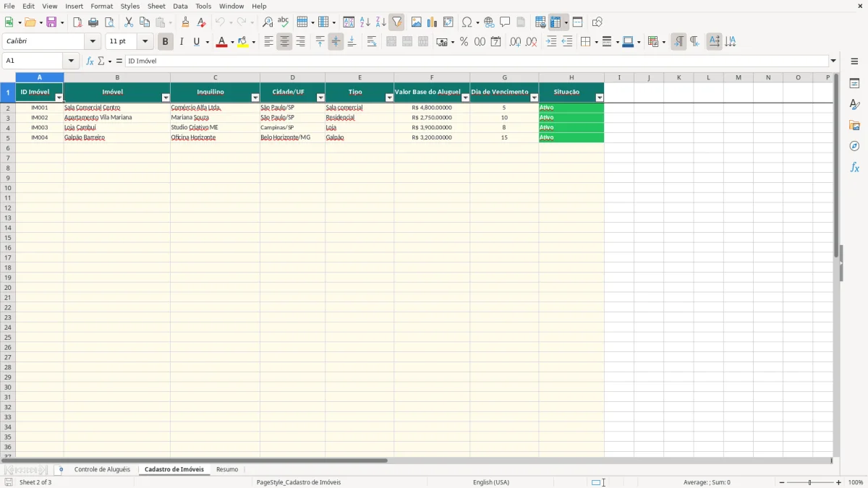Insert a comment using speech bubble icon
The image size is (868, 488).
tap(505, 22)
